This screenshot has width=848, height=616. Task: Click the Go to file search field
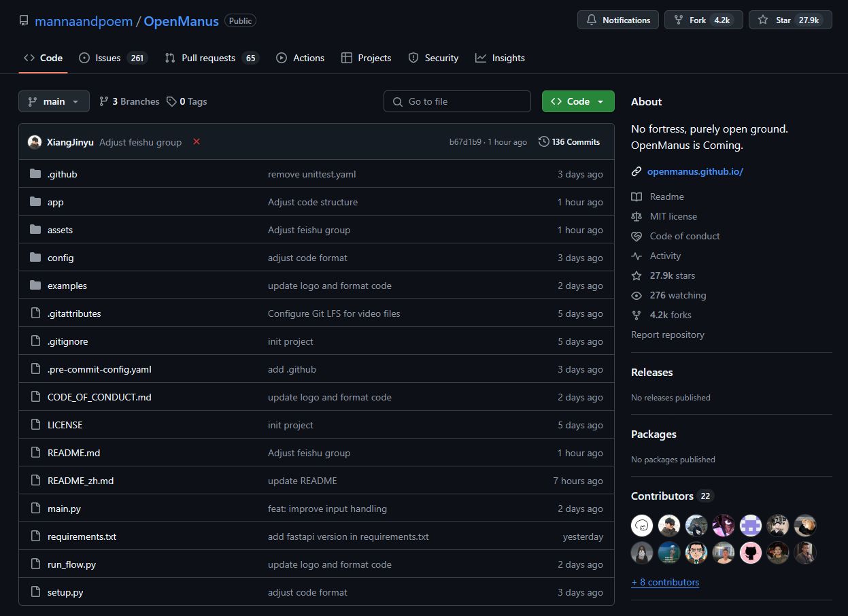(457, 101)
